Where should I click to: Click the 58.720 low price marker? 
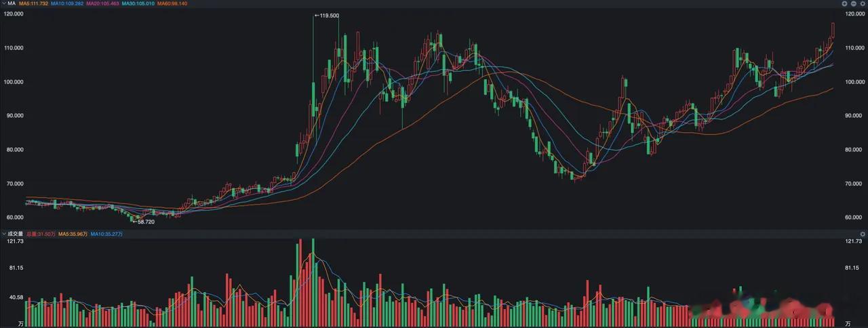point(143,222)
